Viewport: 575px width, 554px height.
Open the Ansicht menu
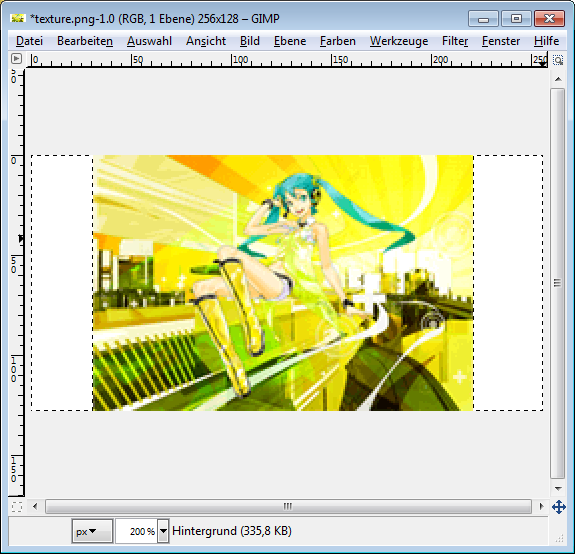[206, 41]
